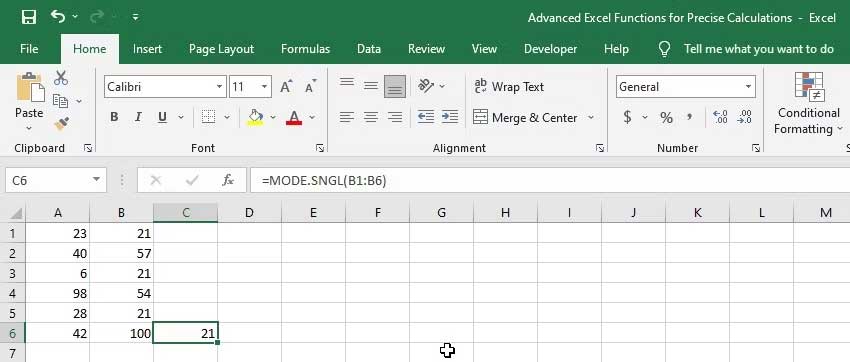Open Number format dialog launcher

click(x=756, y=148)
